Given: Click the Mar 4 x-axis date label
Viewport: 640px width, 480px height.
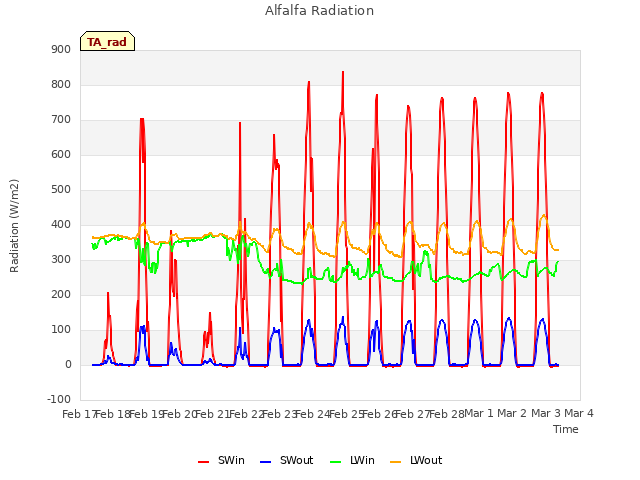Looking at the screenshot, I should [x=579, y=413].
